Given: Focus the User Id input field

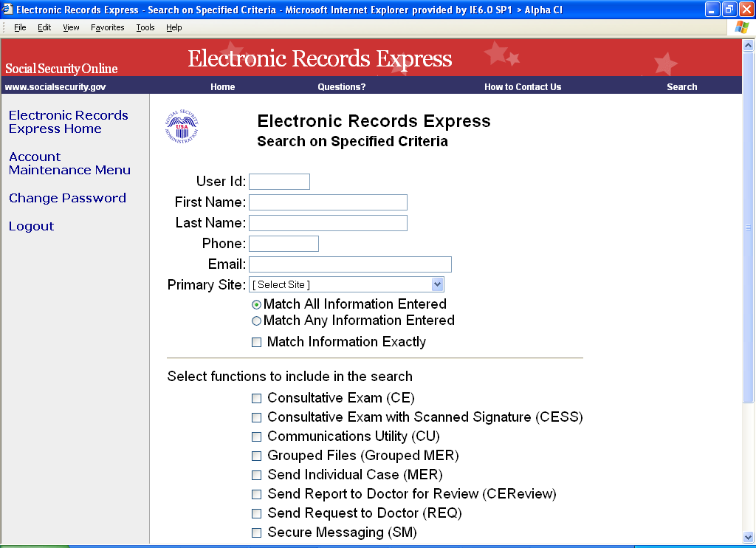Looking at the screenshot, I should tap(279, 182).
